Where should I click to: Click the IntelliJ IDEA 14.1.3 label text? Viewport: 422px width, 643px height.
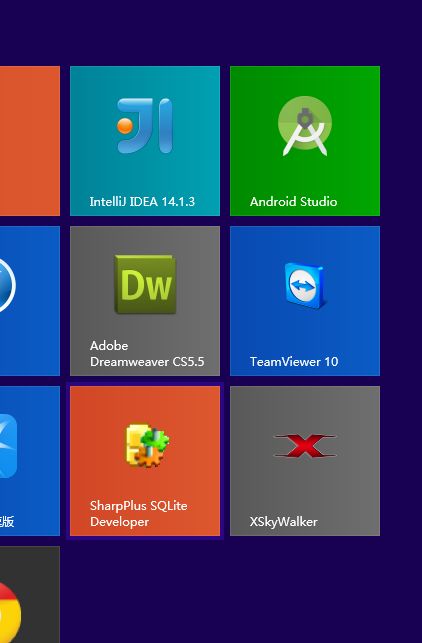[x=142, y=201]
